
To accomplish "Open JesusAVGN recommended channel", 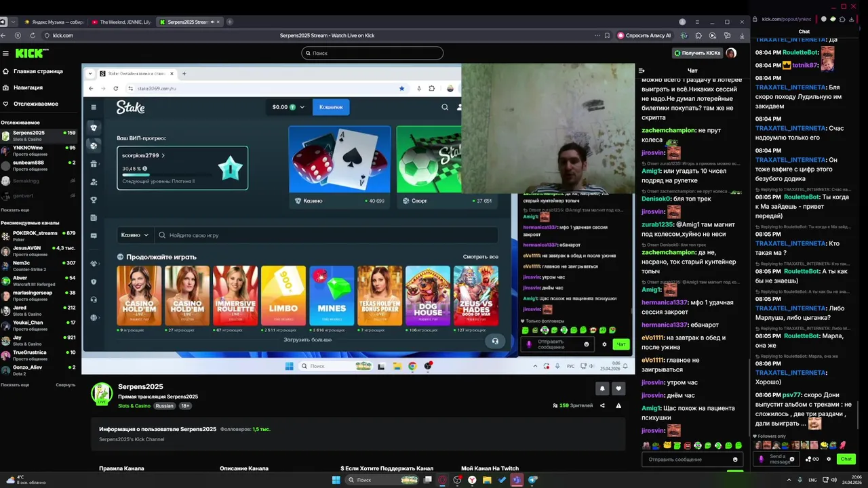I will pyautogui.click(x=39, y=251).
